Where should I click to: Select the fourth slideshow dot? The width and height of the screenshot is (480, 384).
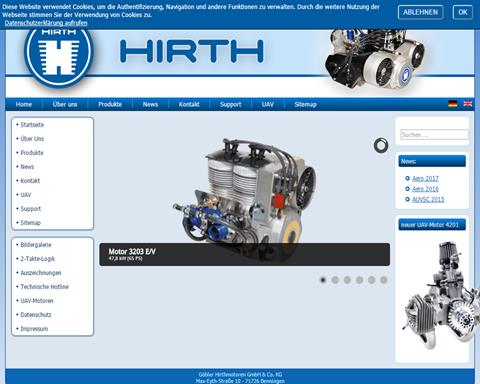click(x=359, y=280)
